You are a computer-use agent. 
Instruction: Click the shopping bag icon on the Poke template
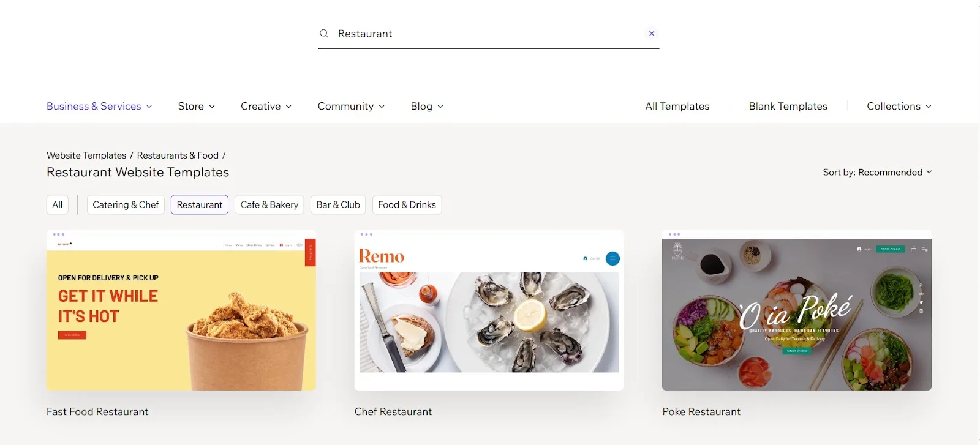913,249
